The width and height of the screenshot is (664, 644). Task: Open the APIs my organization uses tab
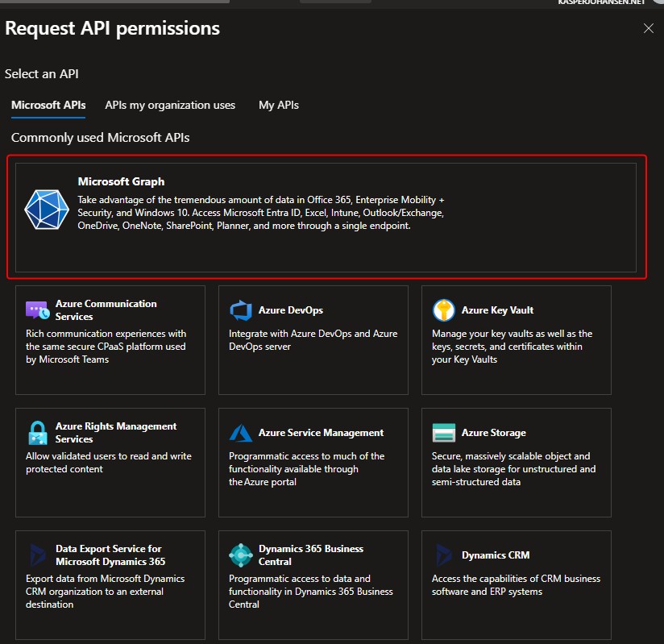[170, 105]
